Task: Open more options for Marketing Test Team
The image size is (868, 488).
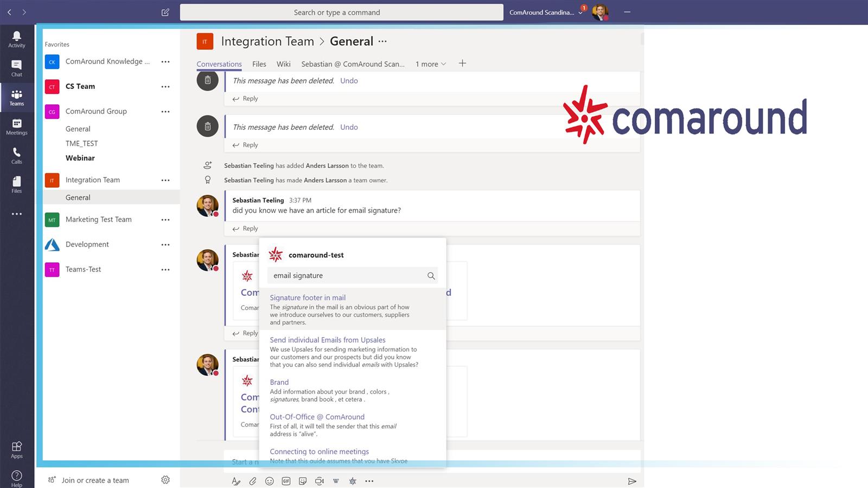Action: pos(165,220)
